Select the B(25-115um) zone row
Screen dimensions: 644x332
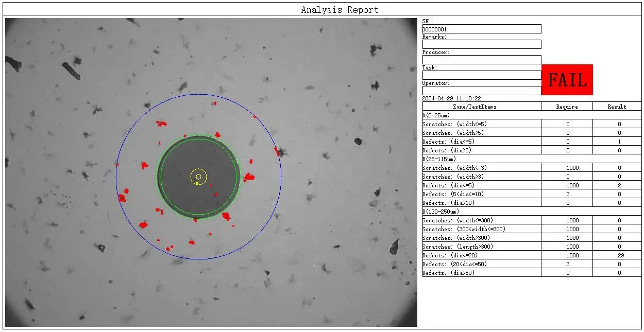531,159
